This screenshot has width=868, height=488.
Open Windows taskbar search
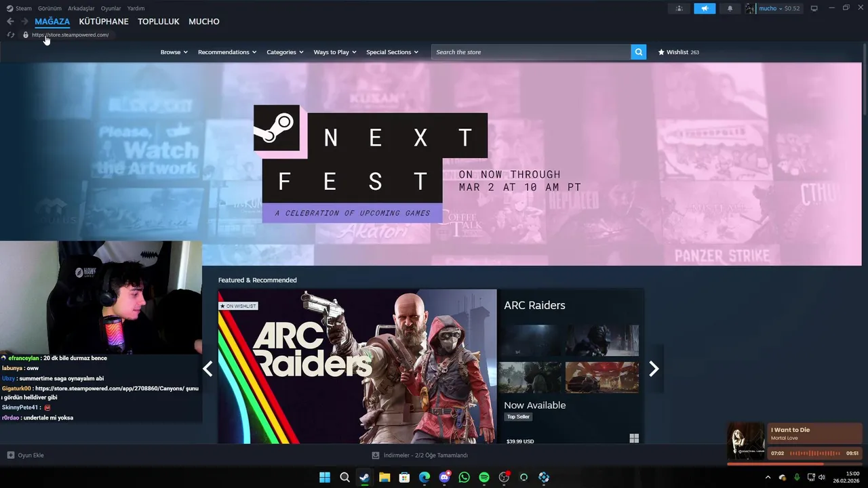tap(344, 477)
